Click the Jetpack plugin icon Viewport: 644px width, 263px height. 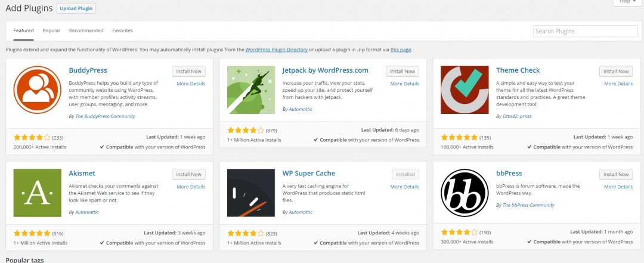(x=251, y=90)
